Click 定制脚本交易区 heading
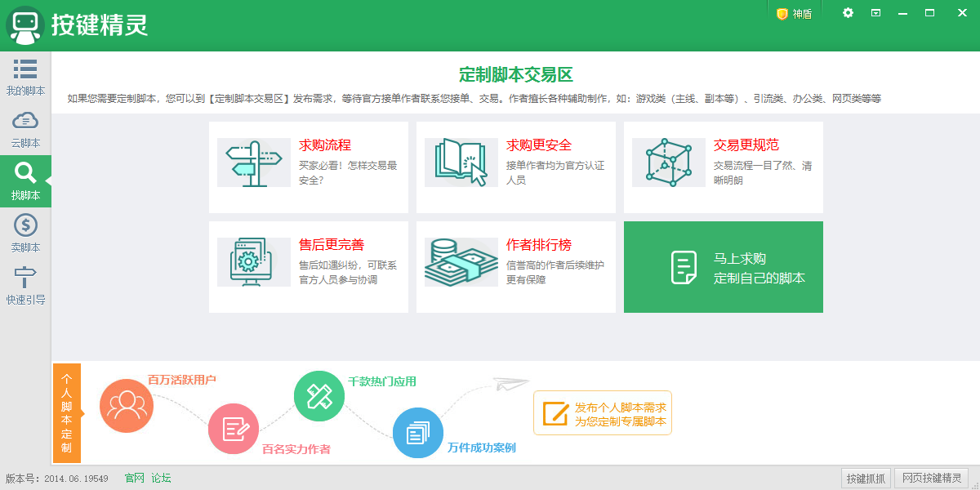 [516, 75]
